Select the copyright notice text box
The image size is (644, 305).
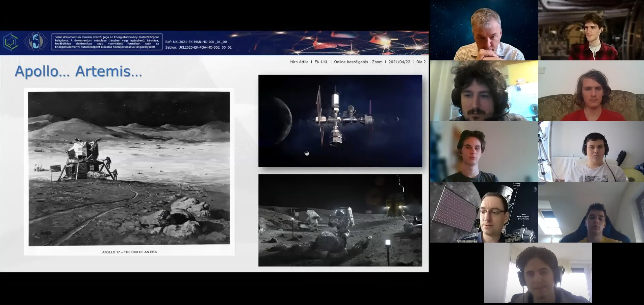point(107,42)
